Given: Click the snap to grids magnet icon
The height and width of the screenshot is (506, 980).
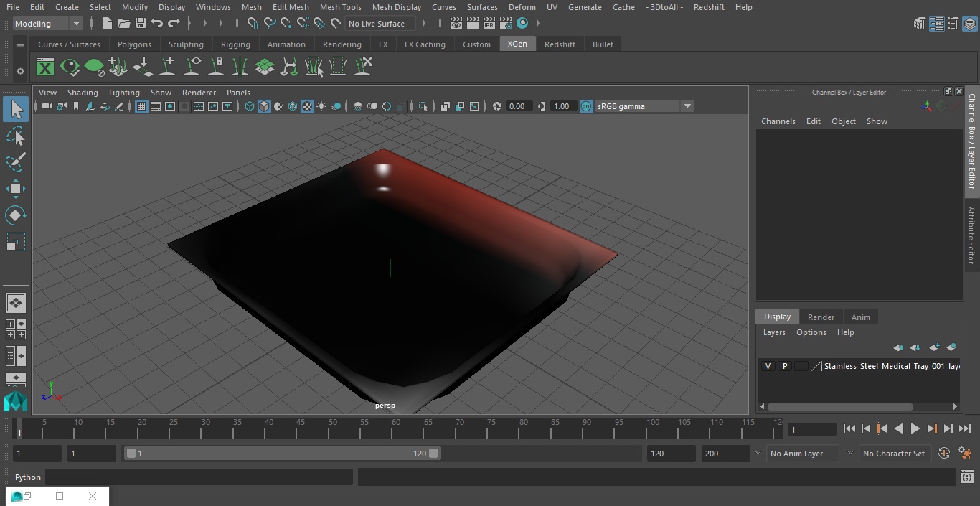Looking at the screenshot, I should click(x=253, y=24).
